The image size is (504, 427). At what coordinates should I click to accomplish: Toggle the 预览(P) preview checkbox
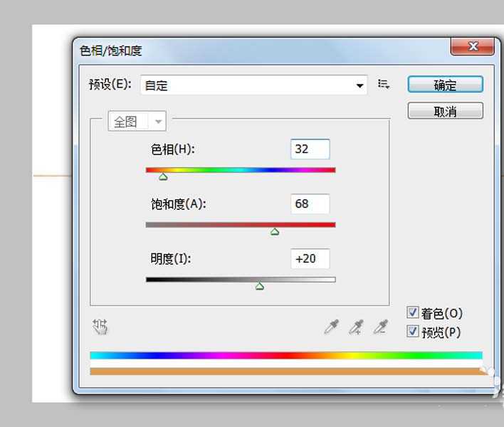(413, 332)
